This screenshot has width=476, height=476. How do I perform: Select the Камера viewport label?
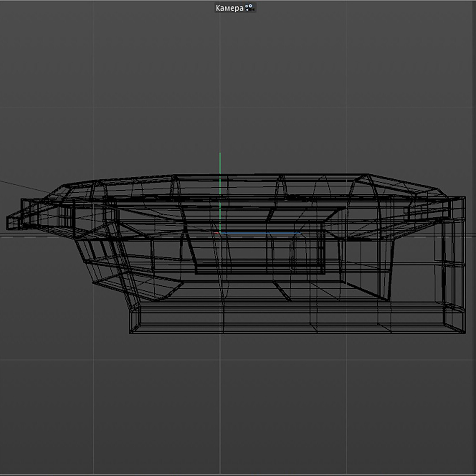tap(230, 8)
